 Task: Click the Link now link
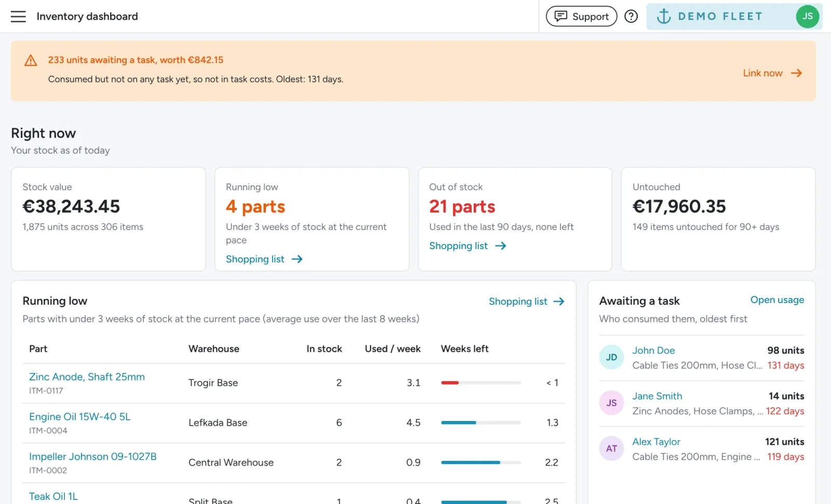tap(762, 73)
